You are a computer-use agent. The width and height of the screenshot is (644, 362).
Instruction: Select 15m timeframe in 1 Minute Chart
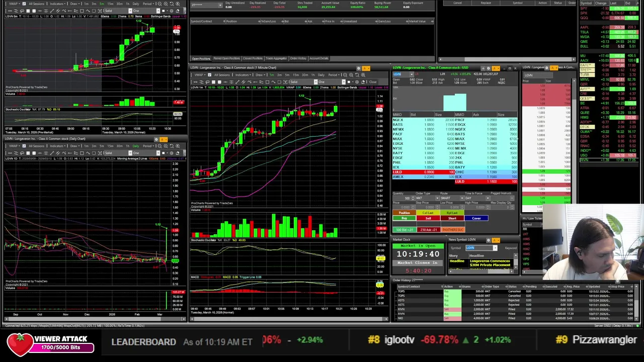(296, 75)
